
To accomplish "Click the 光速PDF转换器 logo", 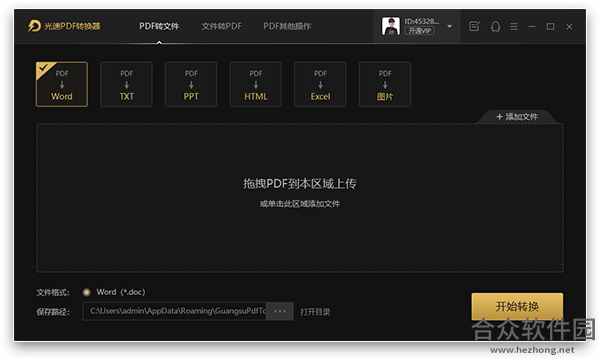I will (x=64, y=26).
